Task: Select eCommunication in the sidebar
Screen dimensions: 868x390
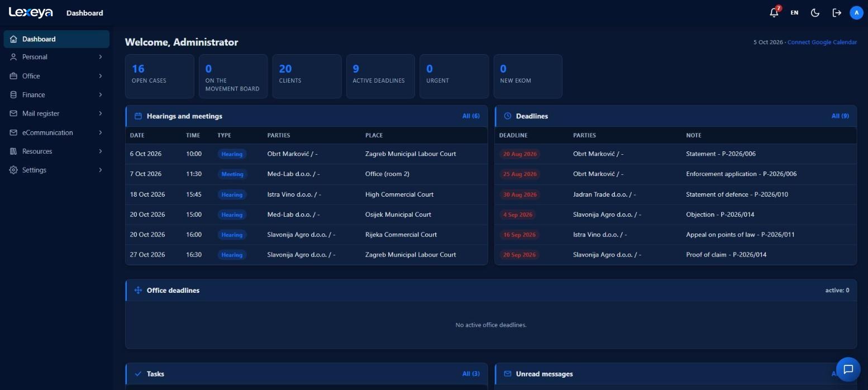Action: tap(56, 132)
